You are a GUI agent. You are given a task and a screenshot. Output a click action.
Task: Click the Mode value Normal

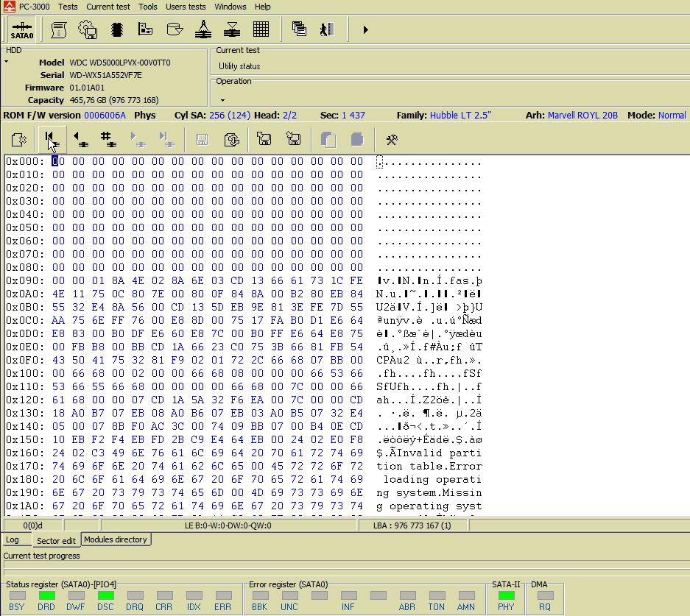pos(672,116)
